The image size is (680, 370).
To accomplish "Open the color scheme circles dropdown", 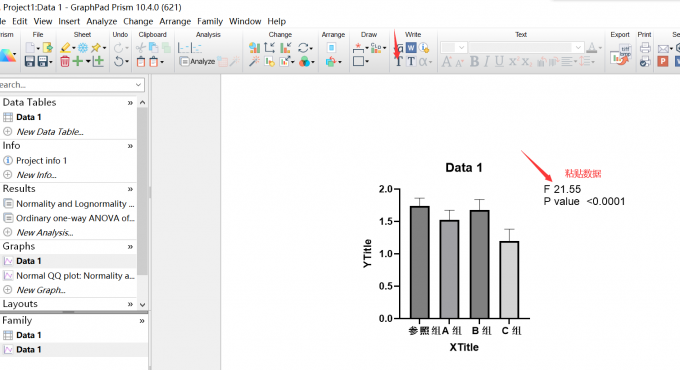I will point(306,62).
